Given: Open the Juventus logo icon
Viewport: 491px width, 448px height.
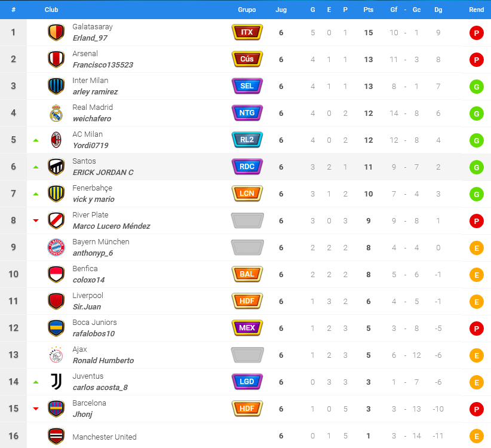Looking at the screenshot, I should 56,382.
